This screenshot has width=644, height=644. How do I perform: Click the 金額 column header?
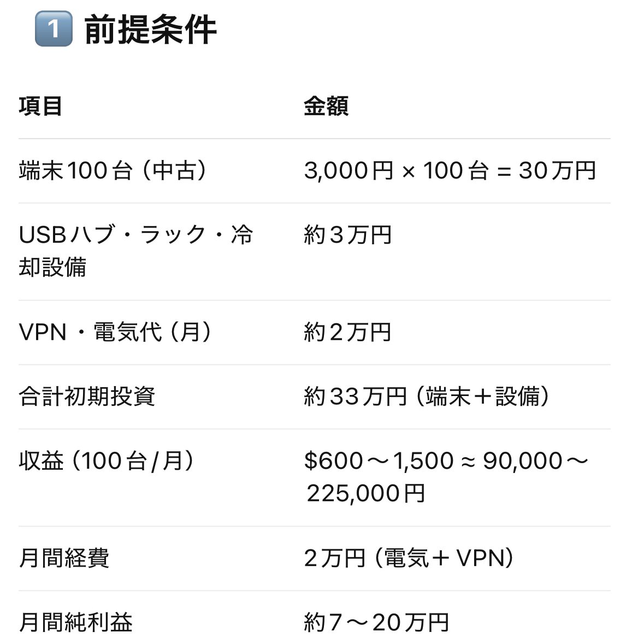point(326,107)
